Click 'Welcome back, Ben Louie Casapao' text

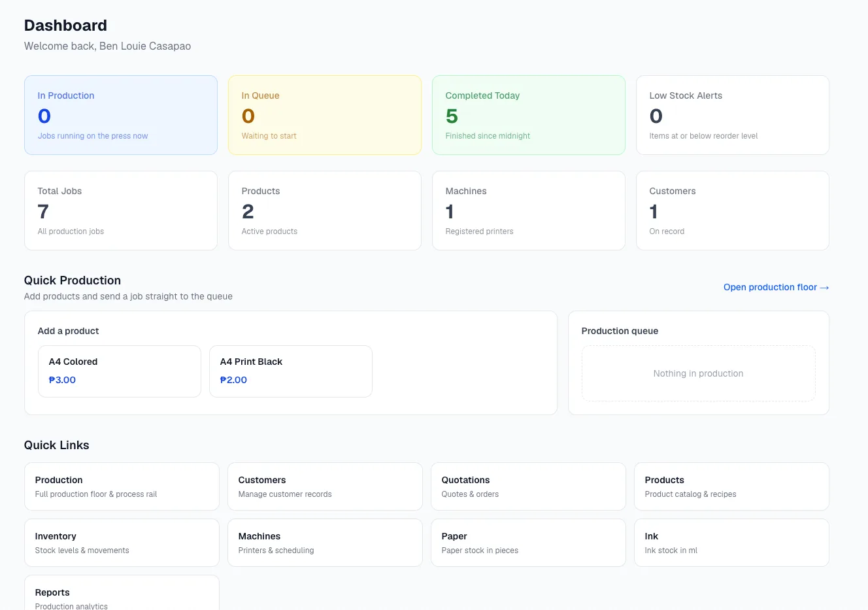point(107,46)
